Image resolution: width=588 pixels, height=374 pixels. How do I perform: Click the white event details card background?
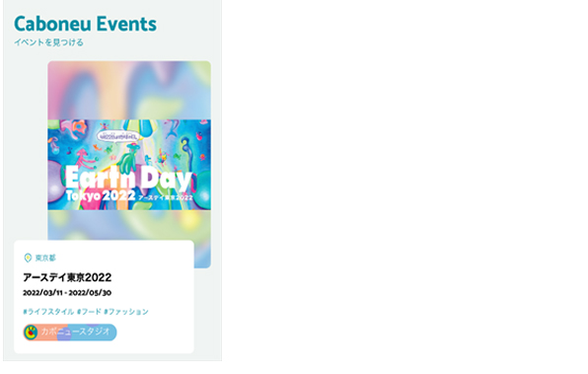pyautogui.click(x=104, y=297)
